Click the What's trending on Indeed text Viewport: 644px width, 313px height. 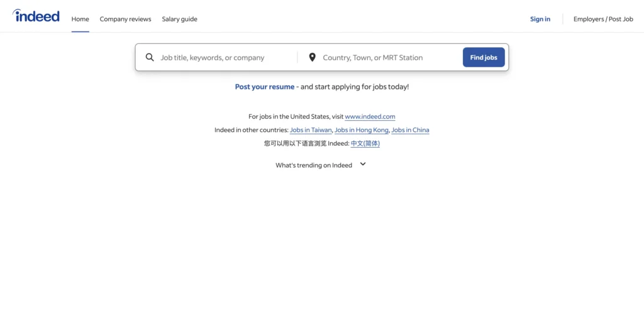(314, 165)
